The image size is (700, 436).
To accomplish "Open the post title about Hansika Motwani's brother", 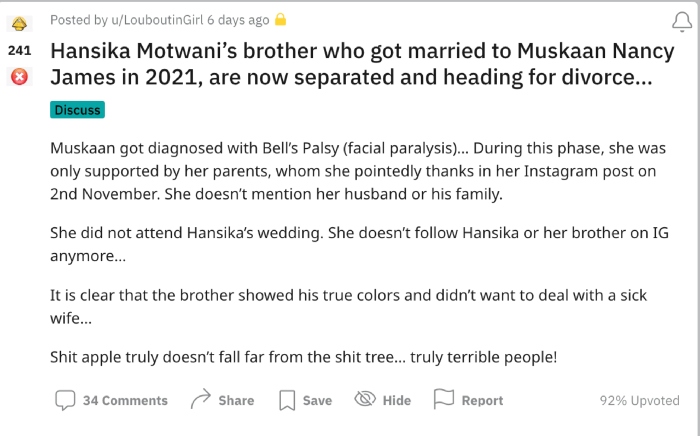I will [350, 64].
